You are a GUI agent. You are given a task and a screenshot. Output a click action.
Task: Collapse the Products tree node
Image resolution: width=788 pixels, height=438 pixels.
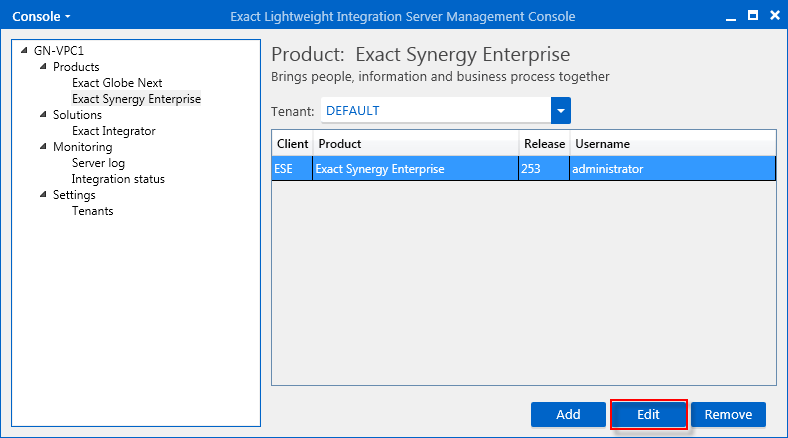pos(43,66)
